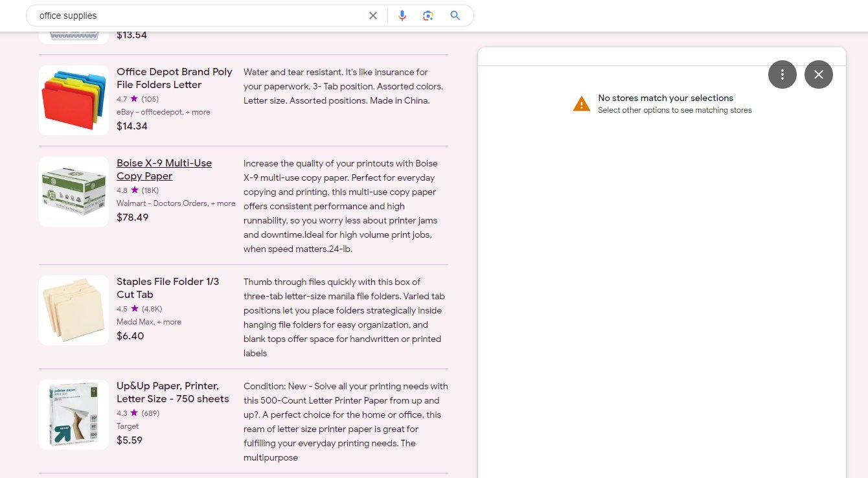This screenshot has height=478, width=868.
Task: Click the $6.40 price
Action: pyautogui.click(x=130, y=336)
